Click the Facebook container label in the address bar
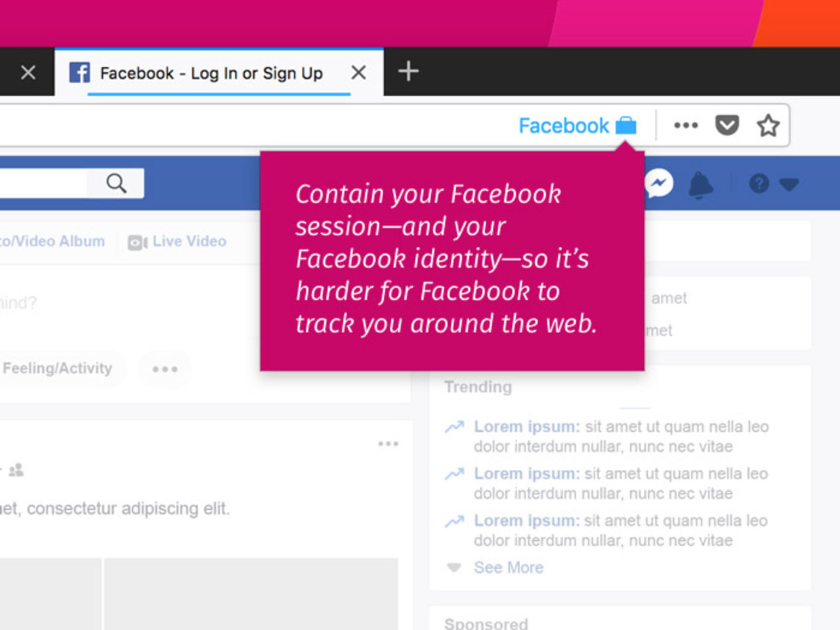This screenshot has height=630, width=840. (x=564, y=125)
